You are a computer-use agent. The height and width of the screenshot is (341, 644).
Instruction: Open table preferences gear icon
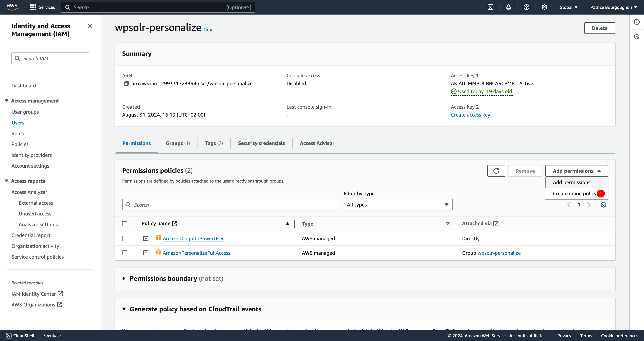[603, 205]
